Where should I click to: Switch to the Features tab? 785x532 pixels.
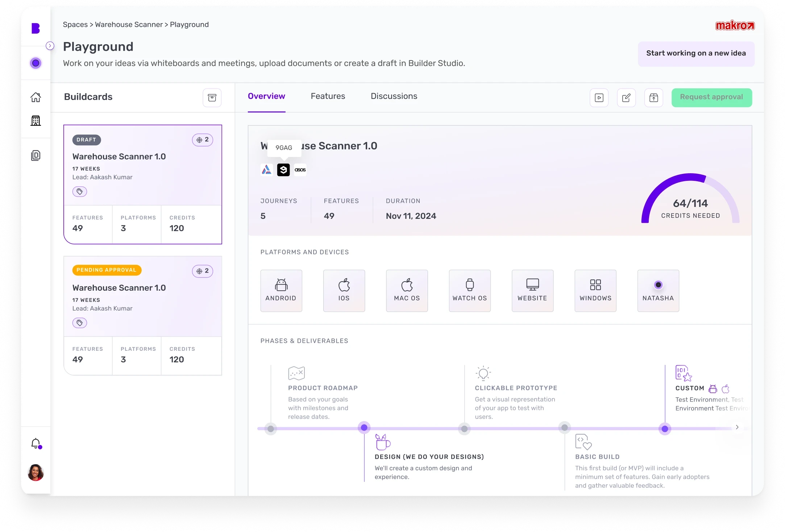(328, 96)
